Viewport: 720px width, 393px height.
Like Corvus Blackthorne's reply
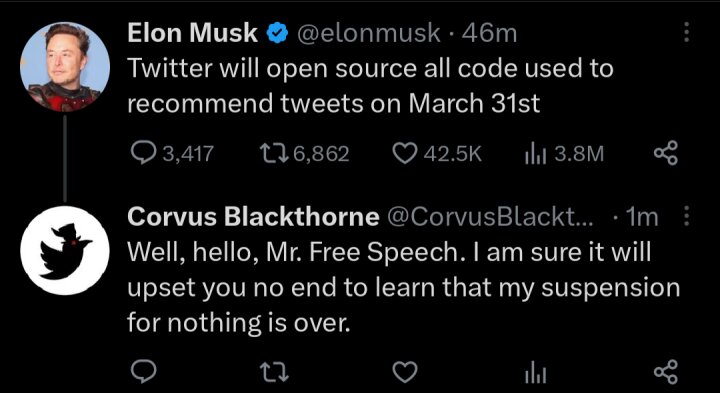[x=406, y=371]
